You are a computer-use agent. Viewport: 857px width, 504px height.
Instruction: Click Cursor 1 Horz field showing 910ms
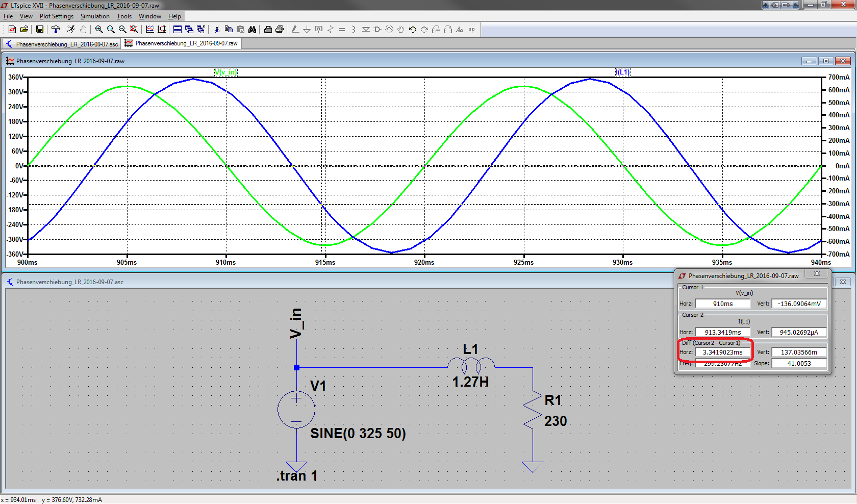(723, 304)
